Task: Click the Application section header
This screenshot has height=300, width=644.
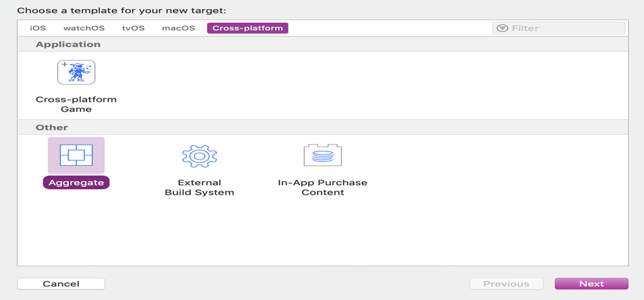Action: click(x=323, y=45)
